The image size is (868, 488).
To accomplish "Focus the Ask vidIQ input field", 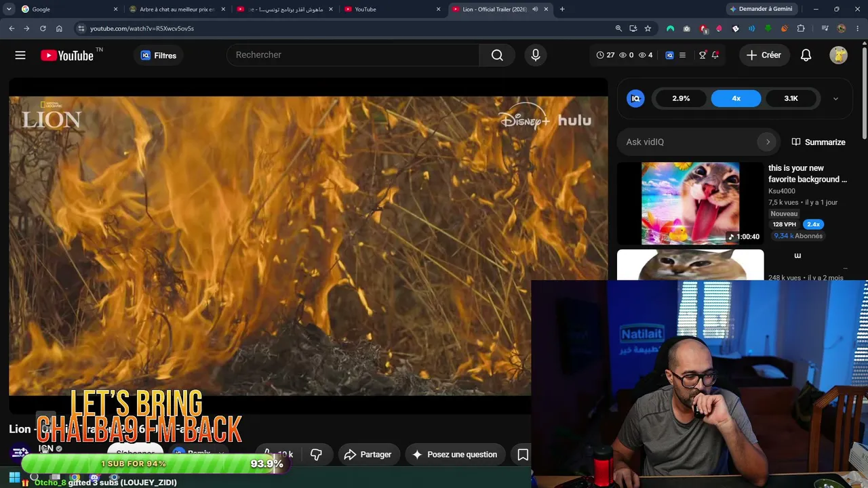I will [689, 142].
